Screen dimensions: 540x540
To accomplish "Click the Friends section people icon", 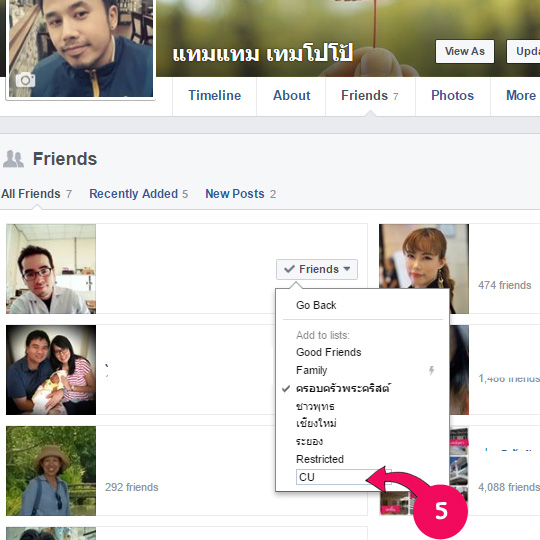I will pyautogui.click(x=13, y=159).
